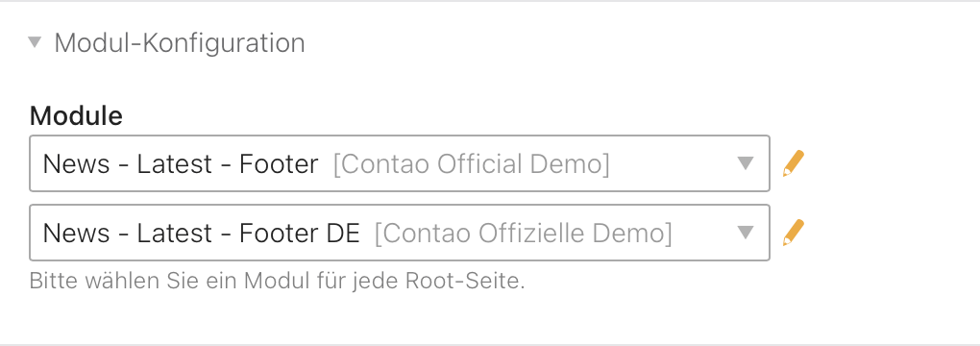This screenshot has width=980, height=346.
Task: Open the Contao Offizielle Demo module dropdown arrow
Action: click(x=745, y=233)
